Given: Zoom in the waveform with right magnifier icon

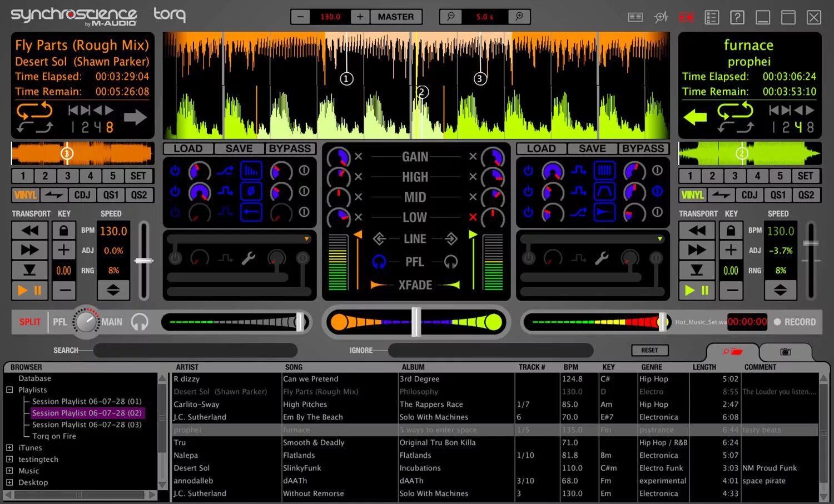Looking at the screenshot, I should click(519, 17).
